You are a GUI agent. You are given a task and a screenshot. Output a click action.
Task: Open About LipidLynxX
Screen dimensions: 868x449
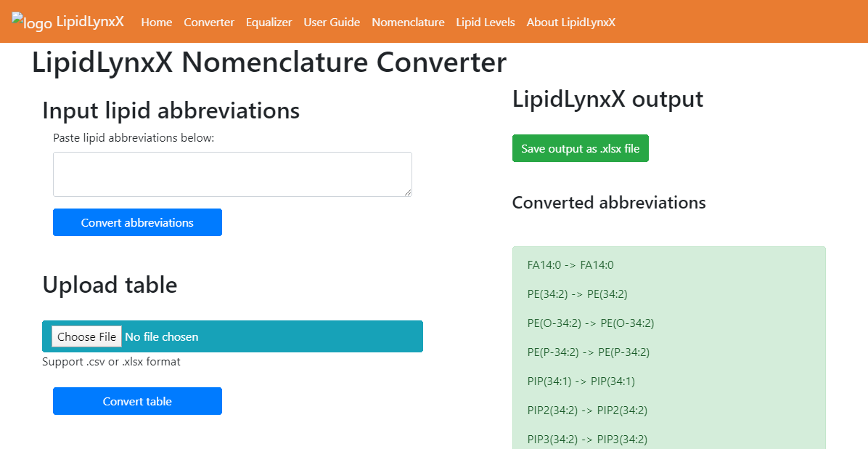pyautogui.click(x=571, y=23)
